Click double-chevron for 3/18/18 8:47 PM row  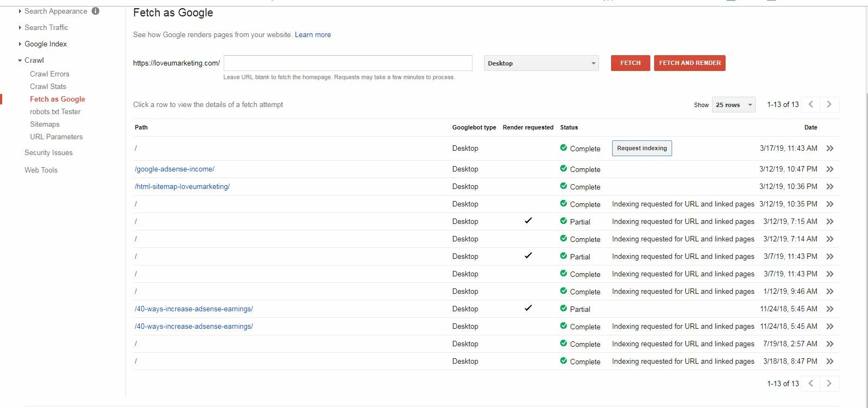pyautogui.click(x=830, y=362)
